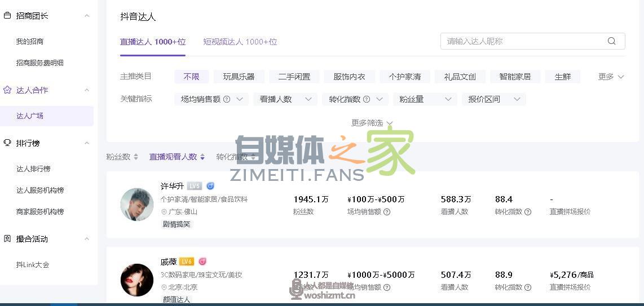644x306 pixels.
Task: Select 玩具乐器 category filter
Action: click(239, 77)
